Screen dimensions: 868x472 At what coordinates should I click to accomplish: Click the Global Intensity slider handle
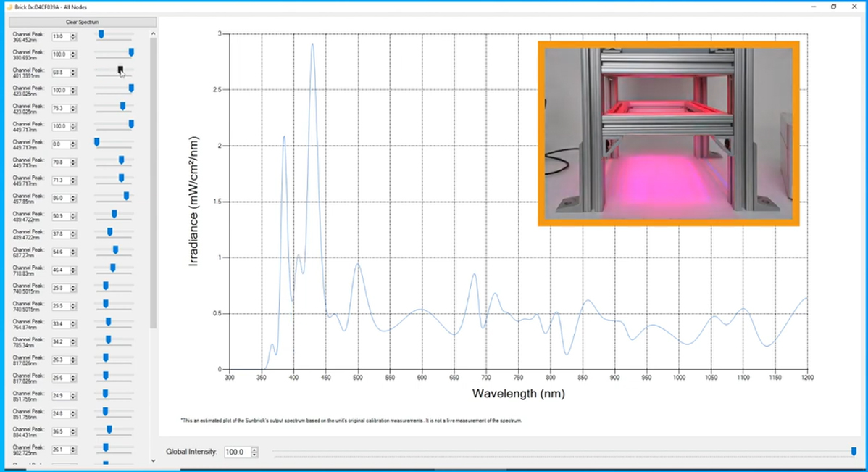click(854, 452)
